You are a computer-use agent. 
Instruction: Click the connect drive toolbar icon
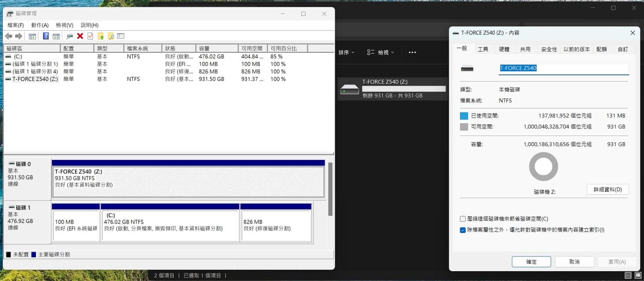point(70,36)
